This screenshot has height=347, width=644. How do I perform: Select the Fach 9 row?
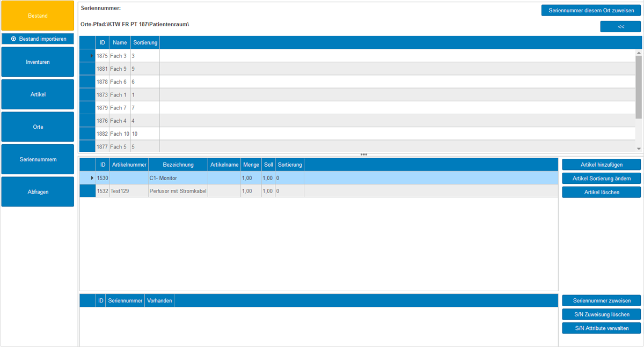357,69
